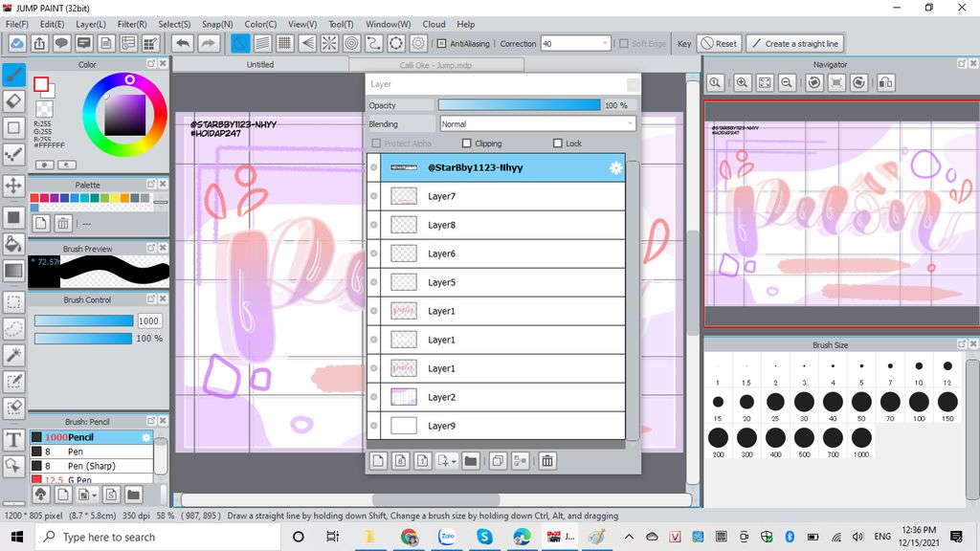
Task: Toggle the Soft Edge checkbox
Action: pos(624,44)
